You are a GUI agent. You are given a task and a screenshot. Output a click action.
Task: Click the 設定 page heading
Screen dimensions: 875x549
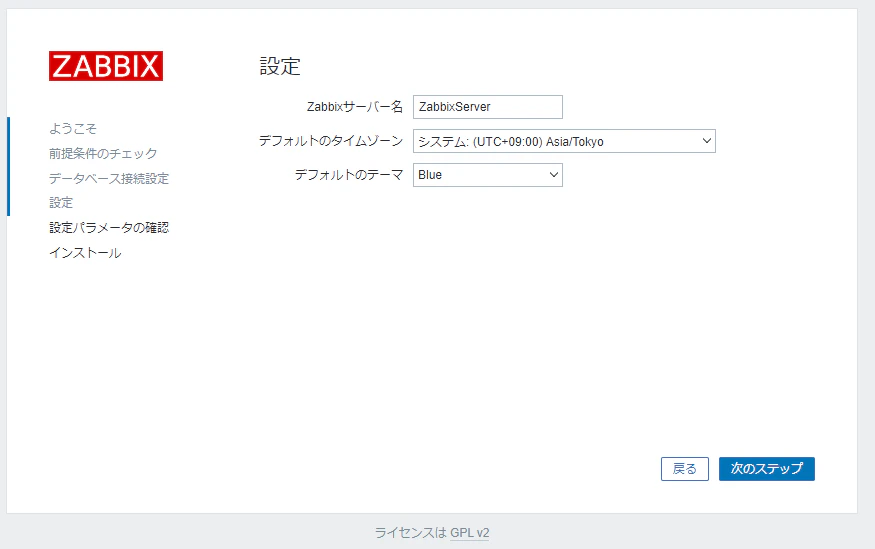(280, 66)
